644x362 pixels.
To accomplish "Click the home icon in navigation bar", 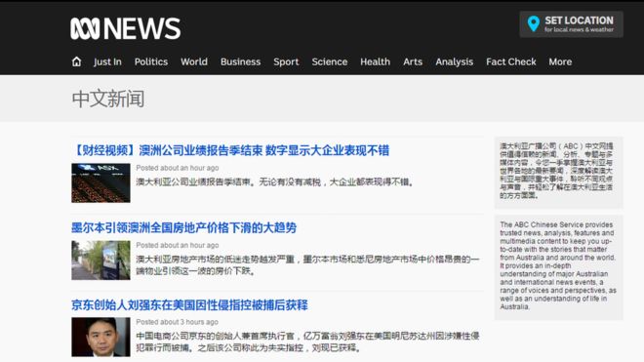I will tap(76, 61).
